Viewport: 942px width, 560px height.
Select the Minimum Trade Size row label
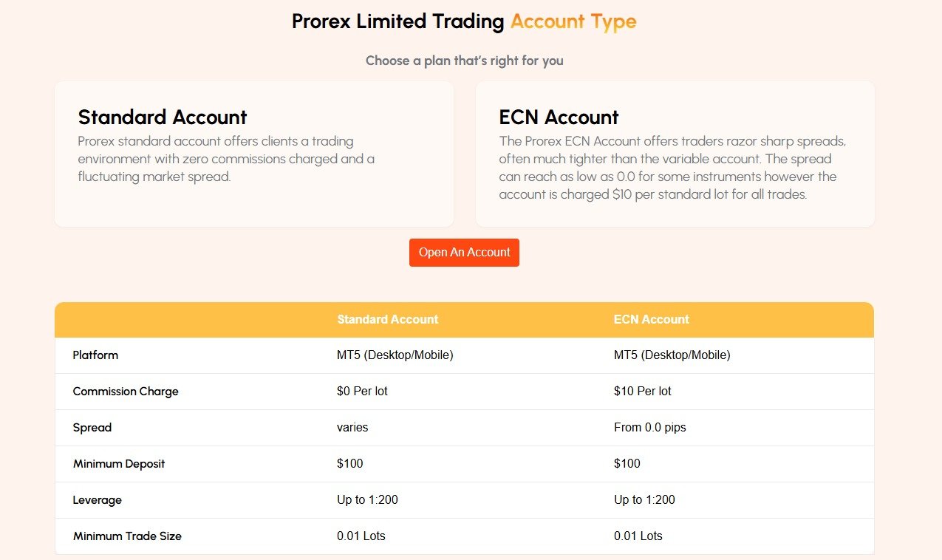[x=127, y=536]
